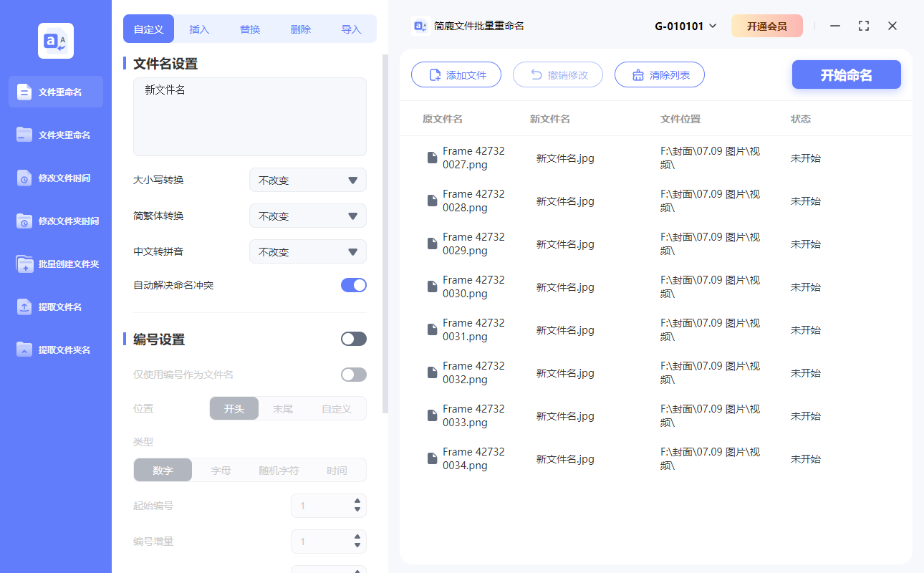Open the 中文转拼音 dropdown
This screenshot has width=924, height=573.
pos(308,251)
